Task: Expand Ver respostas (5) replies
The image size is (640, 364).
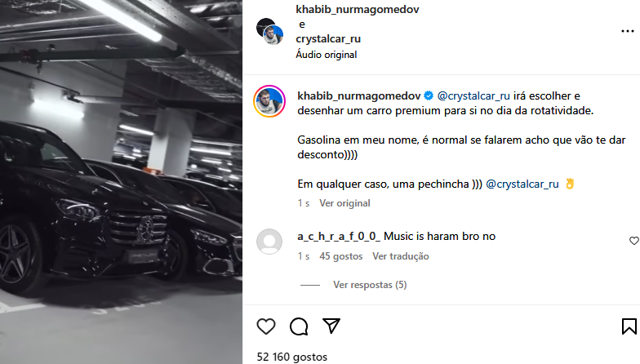Action: 370,285
